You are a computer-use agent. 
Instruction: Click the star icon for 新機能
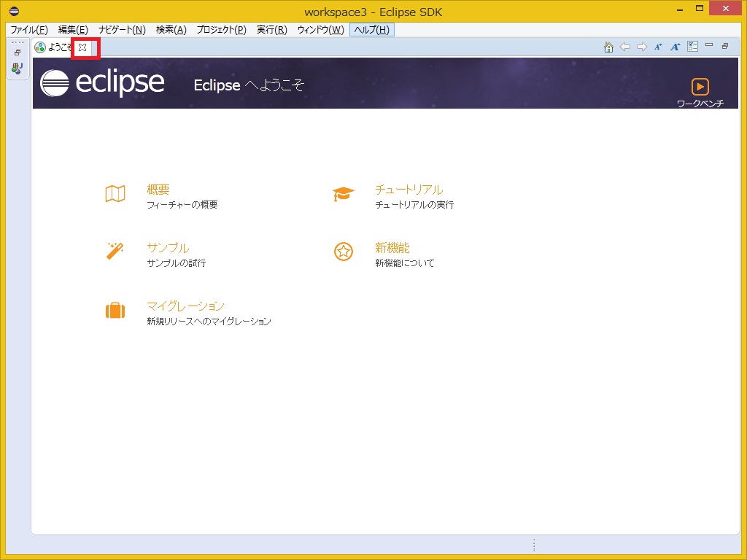[344, 252]
